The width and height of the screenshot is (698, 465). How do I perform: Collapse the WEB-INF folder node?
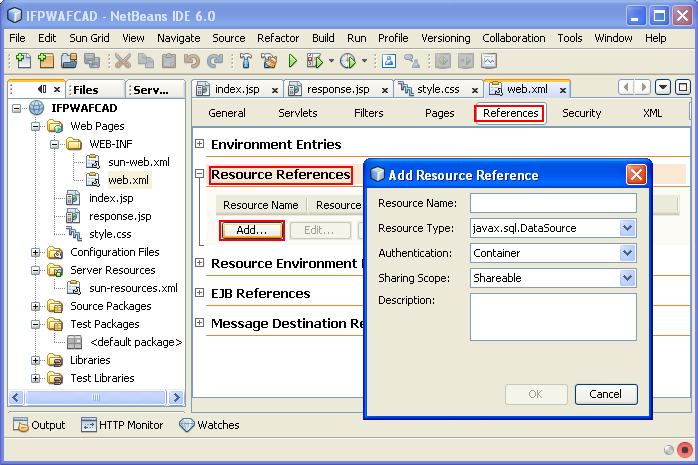[54, 144]
